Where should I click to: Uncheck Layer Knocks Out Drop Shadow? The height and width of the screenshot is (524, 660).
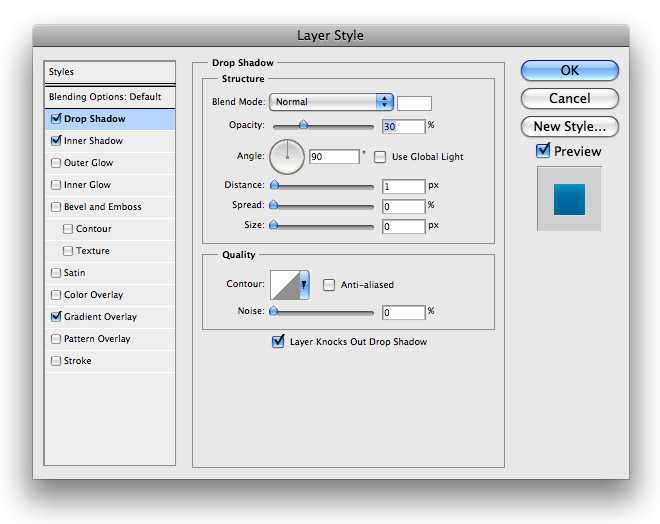coord(278,341)
